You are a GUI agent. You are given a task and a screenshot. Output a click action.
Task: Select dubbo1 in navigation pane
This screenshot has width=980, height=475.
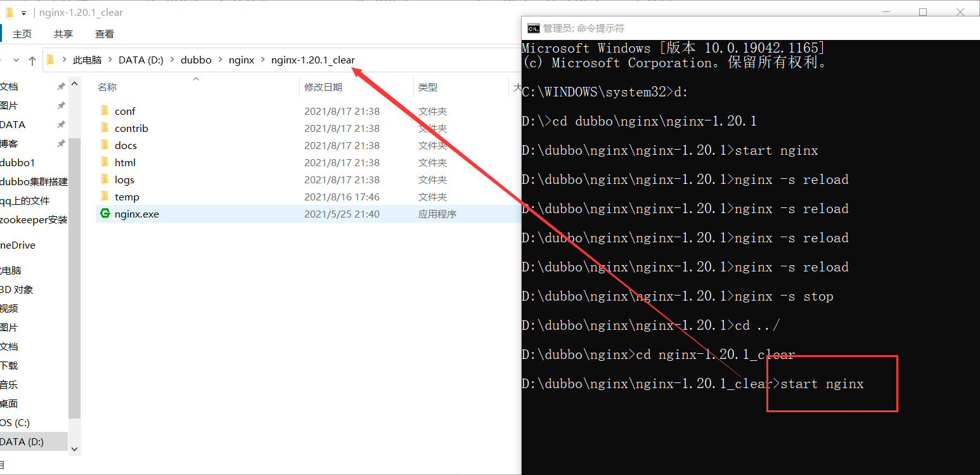18,162
